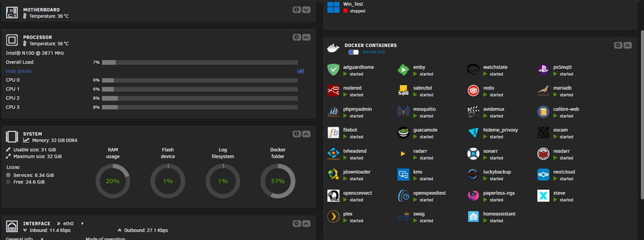
Task: Select the xteve container icon
Action: pyautogui.click(x=544, y=196)
